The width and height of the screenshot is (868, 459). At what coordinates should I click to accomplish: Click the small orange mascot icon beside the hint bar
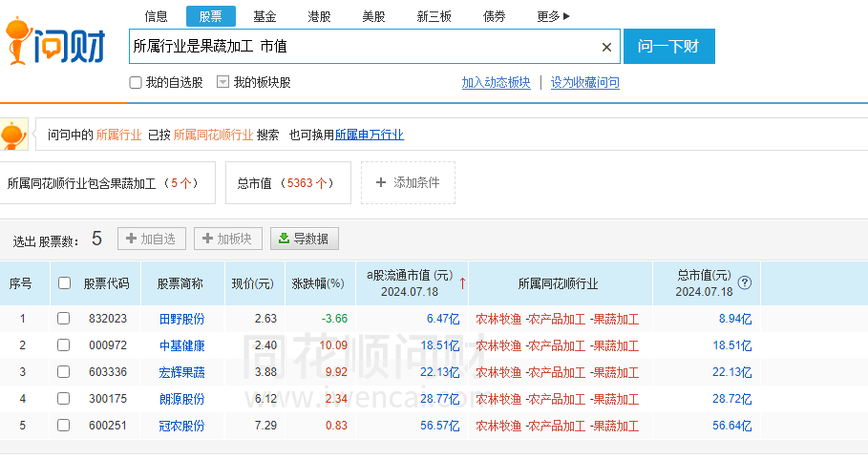13,135
